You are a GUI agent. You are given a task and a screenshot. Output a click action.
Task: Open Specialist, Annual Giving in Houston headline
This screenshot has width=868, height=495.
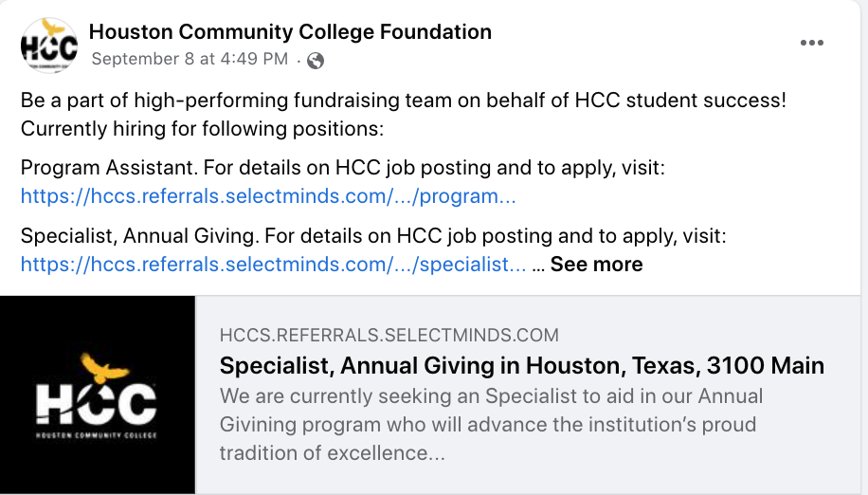[521, 365]
